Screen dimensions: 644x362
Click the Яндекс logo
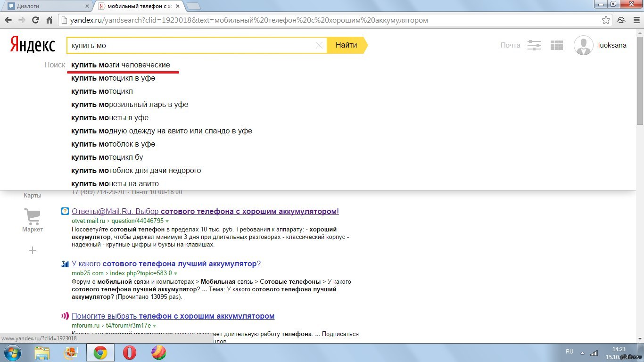pyautogui.click(x=33, y=45)
